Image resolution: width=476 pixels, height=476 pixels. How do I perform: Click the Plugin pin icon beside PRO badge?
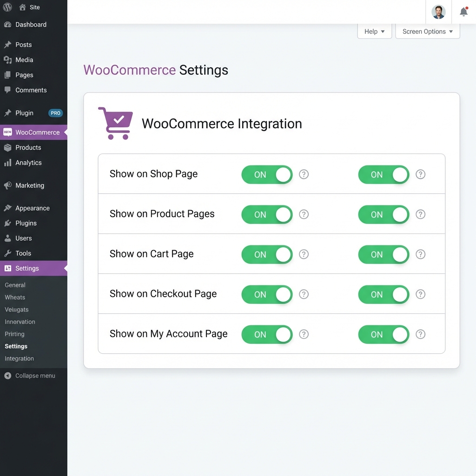(7, 113)
